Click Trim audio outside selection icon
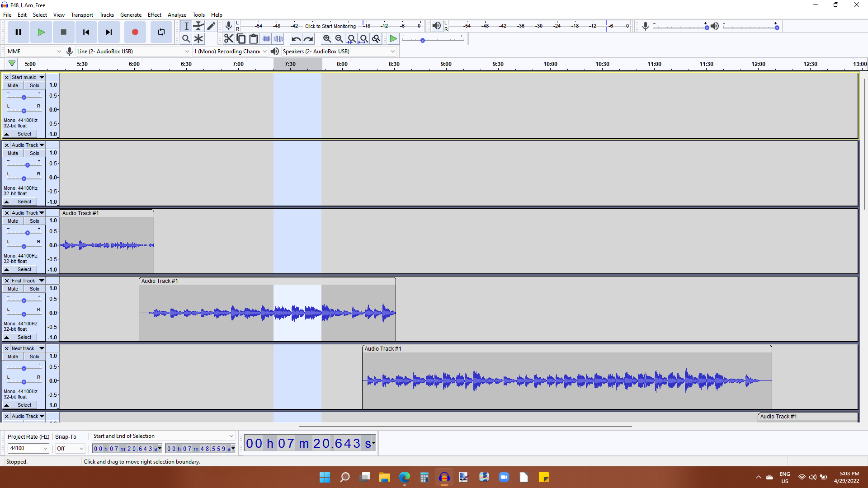The width and height of the screenshot is (868, 488). [266, 39]
